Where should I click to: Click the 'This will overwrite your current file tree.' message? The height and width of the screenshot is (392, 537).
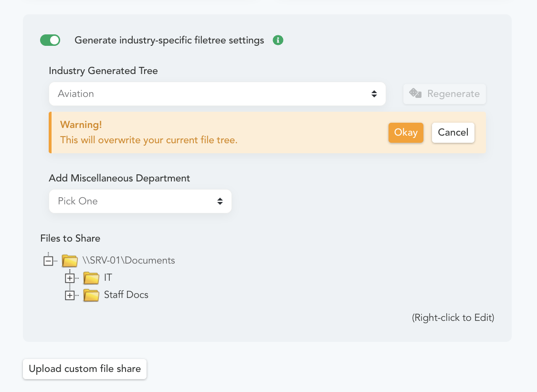[148, 140]
